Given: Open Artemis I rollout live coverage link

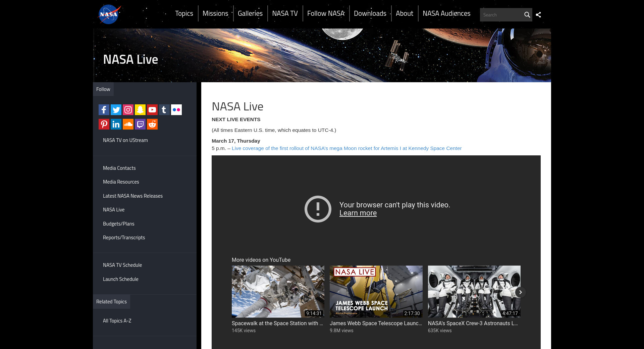Looking at the screenshot, I should tap(346, 148).
